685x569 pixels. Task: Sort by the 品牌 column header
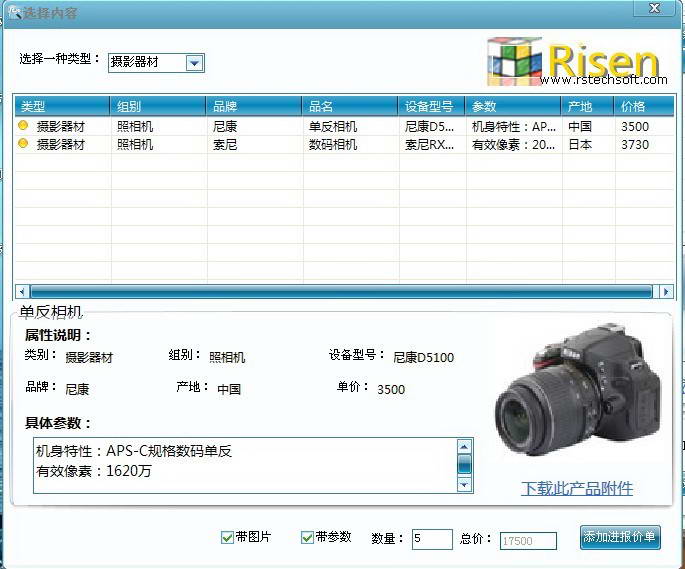[x=254, y=106]
